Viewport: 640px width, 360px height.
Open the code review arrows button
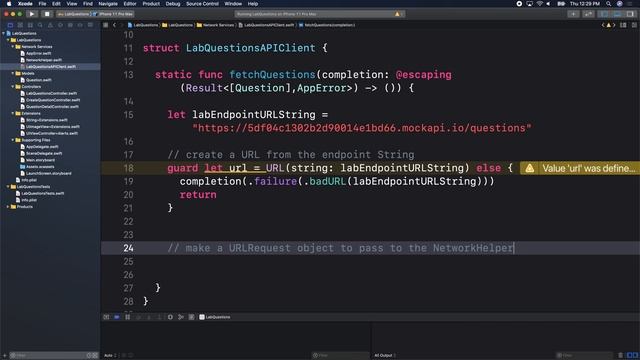click(588, 14)
